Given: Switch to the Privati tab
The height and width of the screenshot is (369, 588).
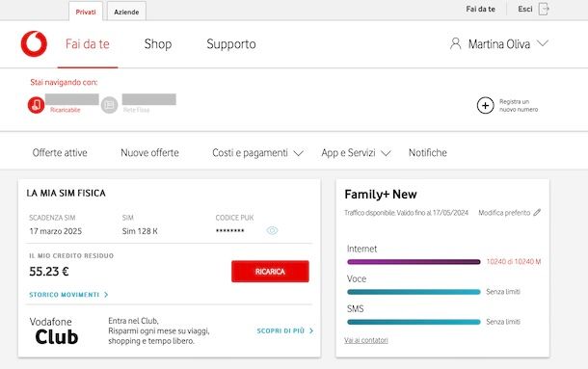Looking at the screenshot, I should click(x=86, y=12).
